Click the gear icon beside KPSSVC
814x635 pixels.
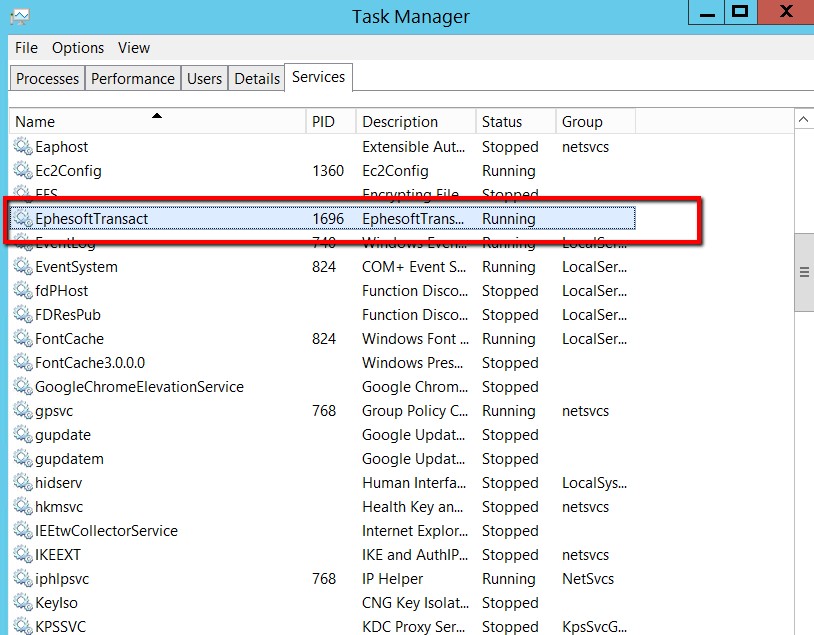[23, 626]
